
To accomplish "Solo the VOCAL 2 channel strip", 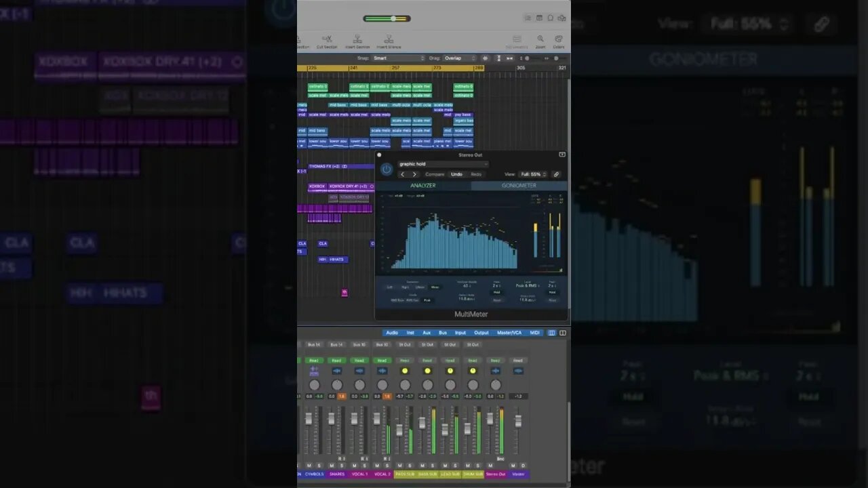I will 387,466.
